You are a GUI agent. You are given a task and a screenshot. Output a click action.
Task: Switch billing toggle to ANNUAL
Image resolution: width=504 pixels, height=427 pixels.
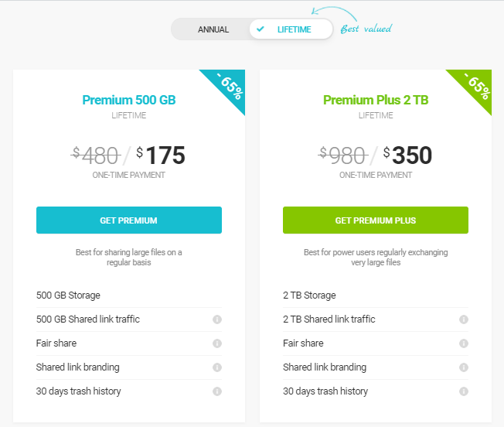pyautogui.click(x=213, y=29)
